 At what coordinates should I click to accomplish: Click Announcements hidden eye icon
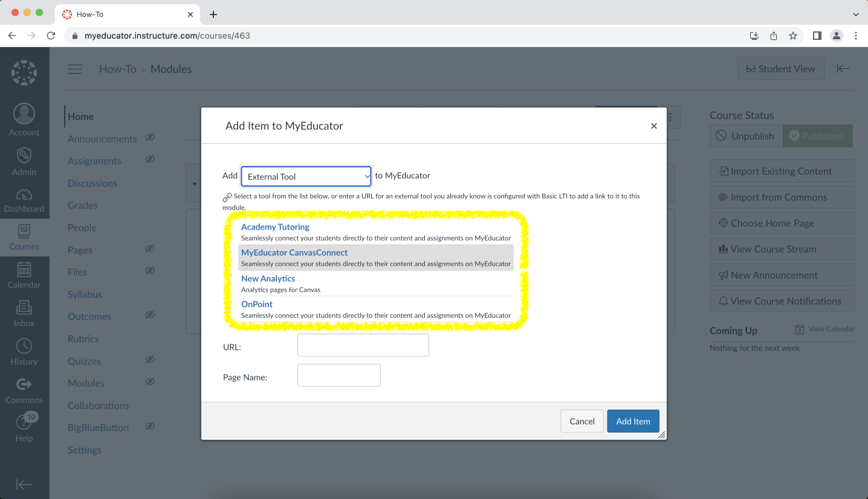coord(150,138)
